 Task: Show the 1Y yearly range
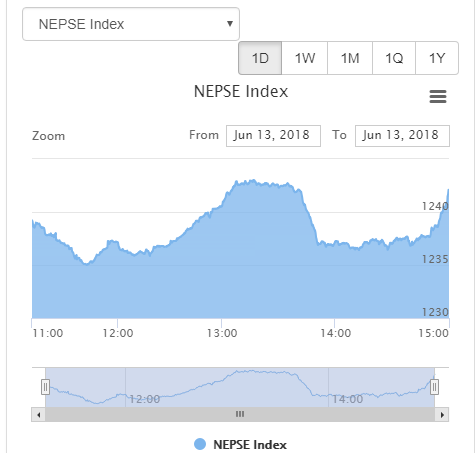click(437, 58)
